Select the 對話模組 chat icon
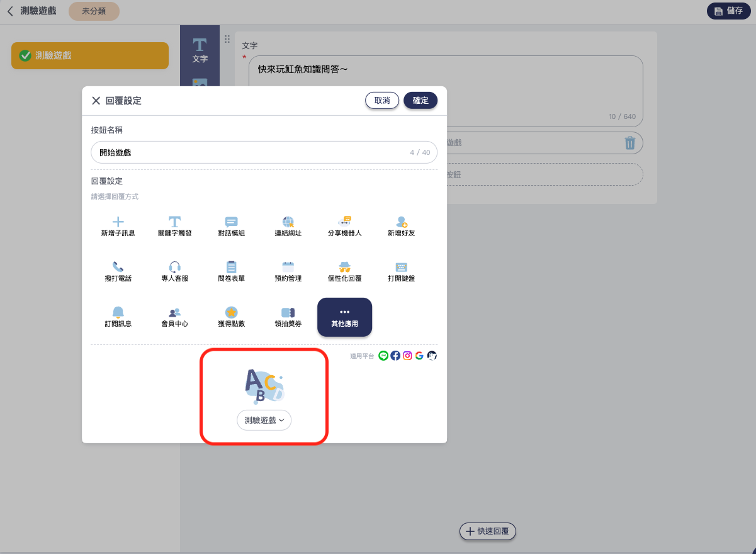756x554 pixels. pos(231,222)
